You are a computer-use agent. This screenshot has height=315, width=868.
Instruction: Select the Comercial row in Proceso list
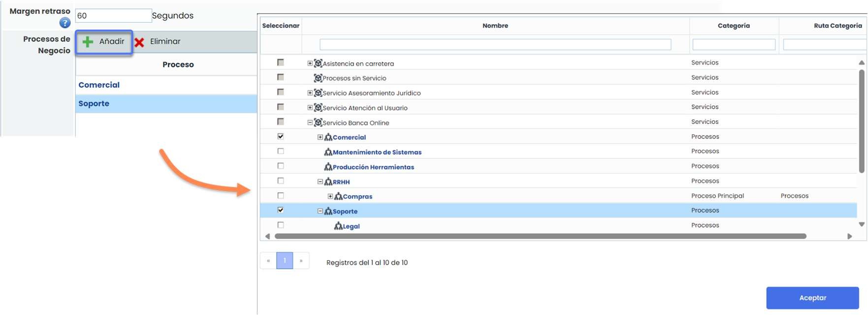pos(165,85)
